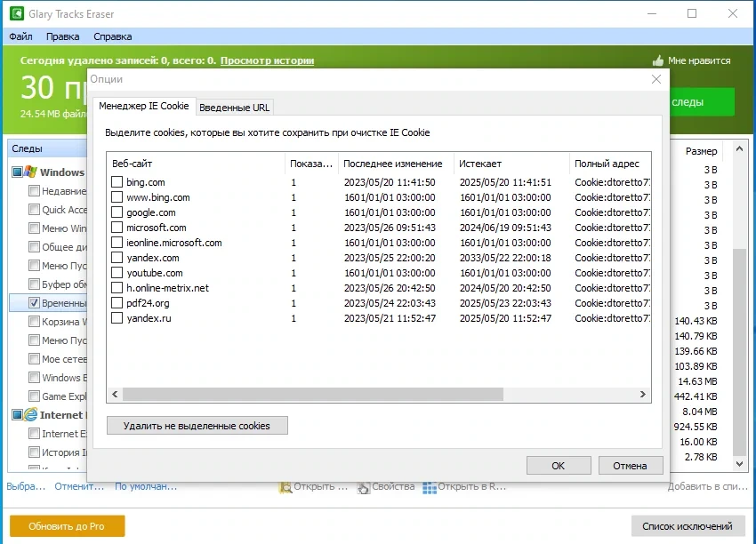The width and height of the screenshot is (756, 544).
Task: Click the Обновить до Pro button
Action: point(67,526)
